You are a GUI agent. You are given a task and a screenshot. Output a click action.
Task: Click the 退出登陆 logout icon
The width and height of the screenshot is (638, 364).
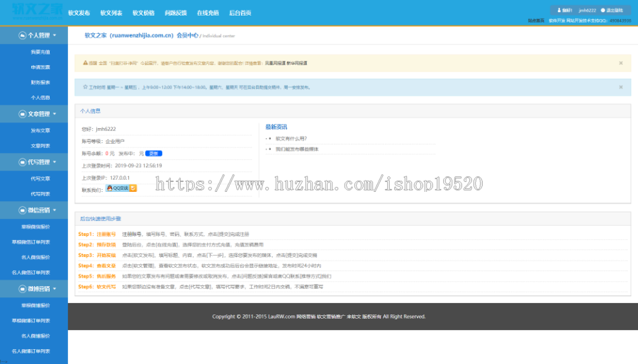coord(603,10)
